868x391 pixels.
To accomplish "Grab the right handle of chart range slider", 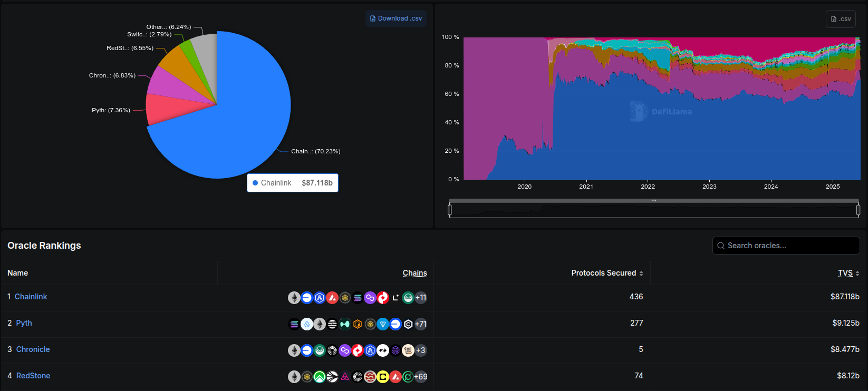I will point(858,210).
